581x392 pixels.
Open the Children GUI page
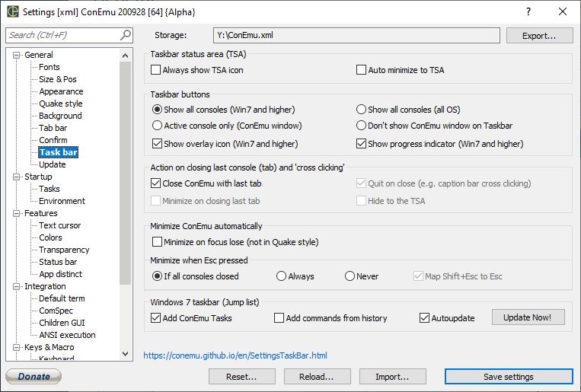point(62,323)
